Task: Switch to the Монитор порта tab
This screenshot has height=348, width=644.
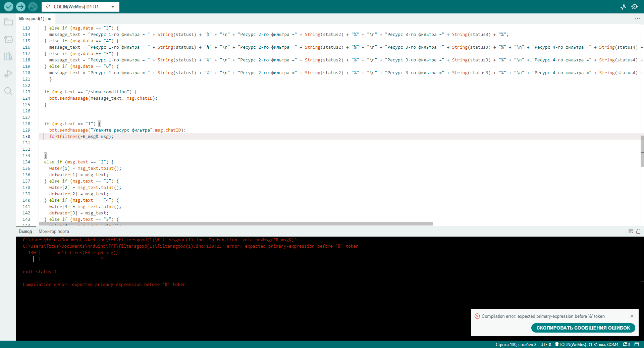Action: coord(54,231)
